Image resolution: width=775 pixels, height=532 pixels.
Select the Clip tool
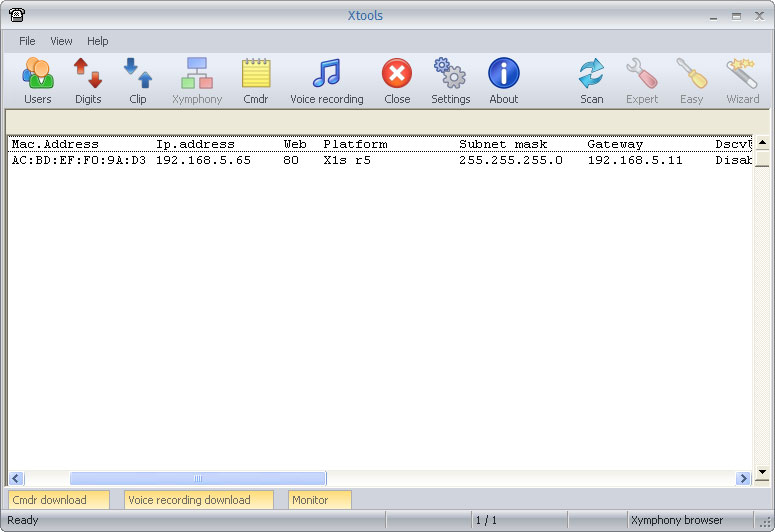pyautogui.click(x=137, y=80)
